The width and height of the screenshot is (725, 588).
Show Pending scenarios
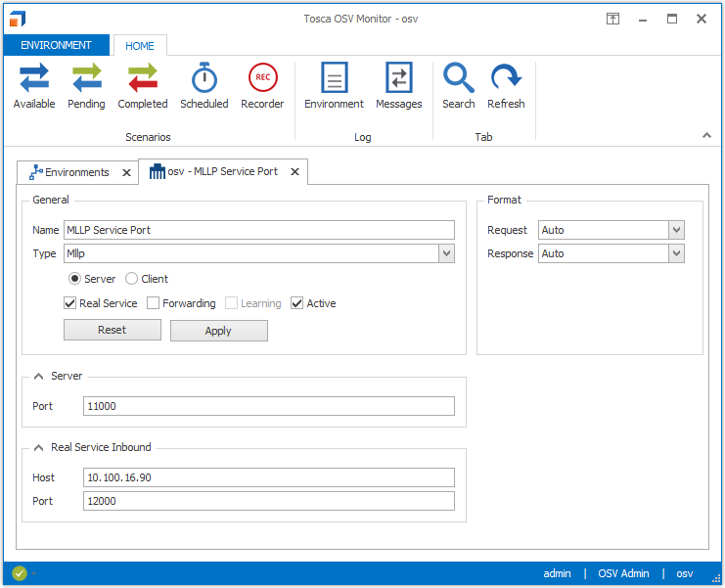click(x=86, y=85)
